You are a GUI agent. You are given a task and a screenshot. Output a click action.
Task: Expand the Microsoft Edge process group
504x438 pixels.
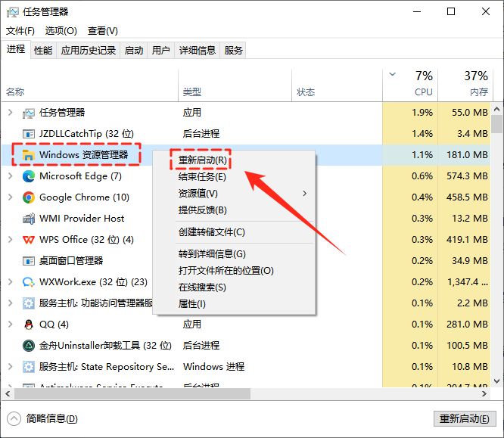pyautogui.click(x=10, y=176)
